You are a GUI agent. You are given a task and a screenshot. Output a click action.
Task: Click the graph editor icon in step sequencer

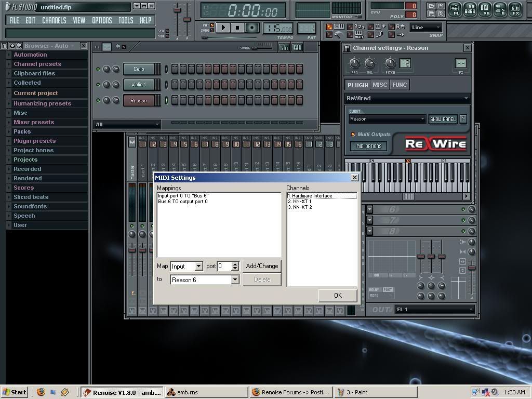tap(284, 47)
